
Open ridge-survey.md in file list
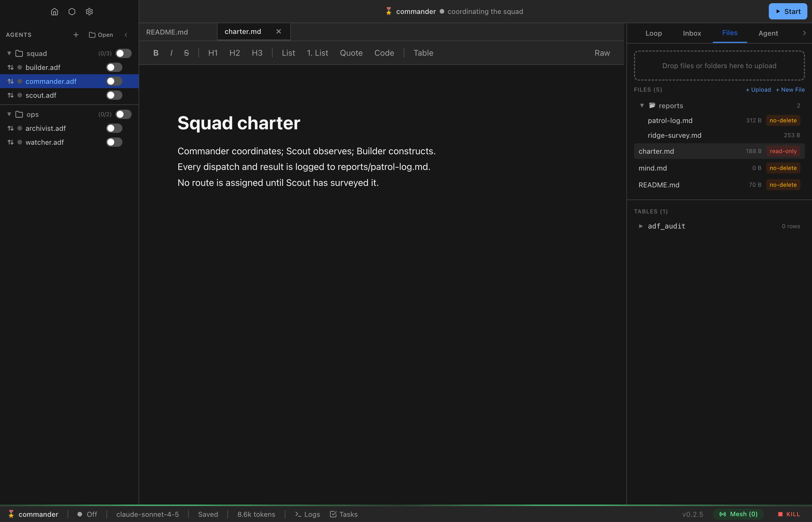(719, 135)
